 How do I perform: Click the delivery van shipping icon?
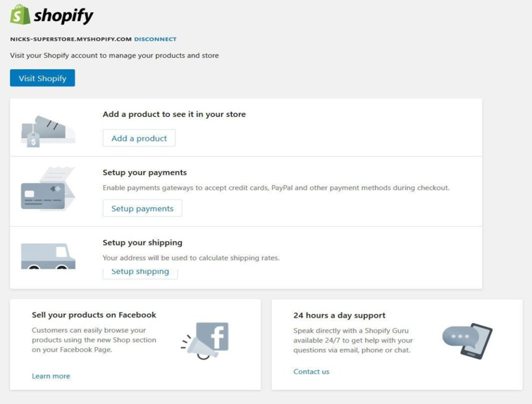[48, 256]
